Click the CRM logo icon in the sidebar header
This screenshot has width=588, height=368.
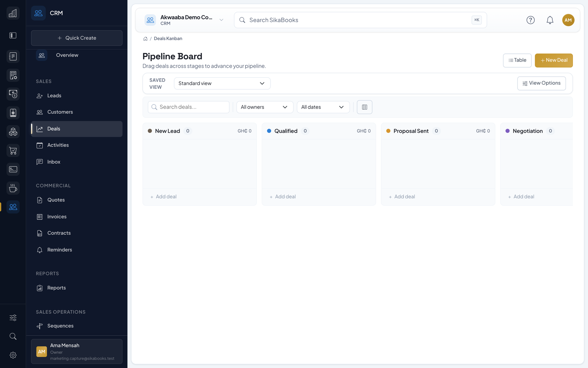[38, 13]
